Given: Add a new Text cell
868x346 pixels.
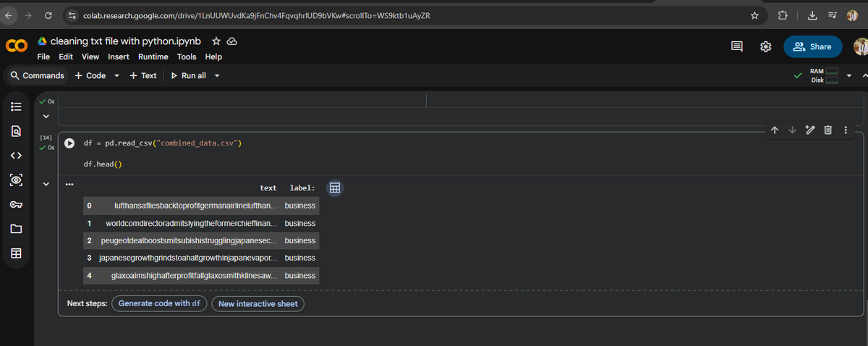Looking at the screenshot, I should click(x=143, y=75).
